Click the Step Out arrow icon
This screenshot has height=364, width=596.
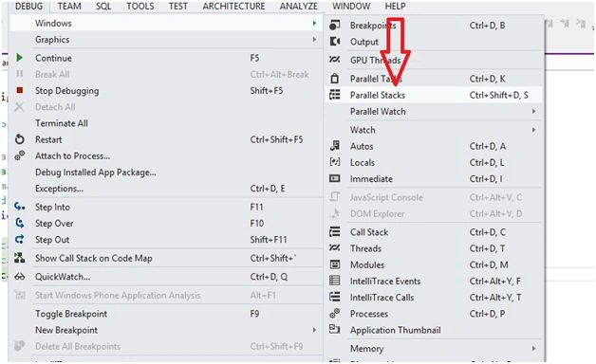[19, 240]
